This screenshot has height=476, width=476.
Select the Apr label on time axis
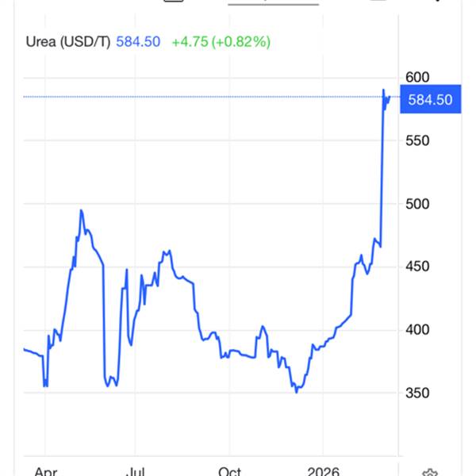click(46, 471)
